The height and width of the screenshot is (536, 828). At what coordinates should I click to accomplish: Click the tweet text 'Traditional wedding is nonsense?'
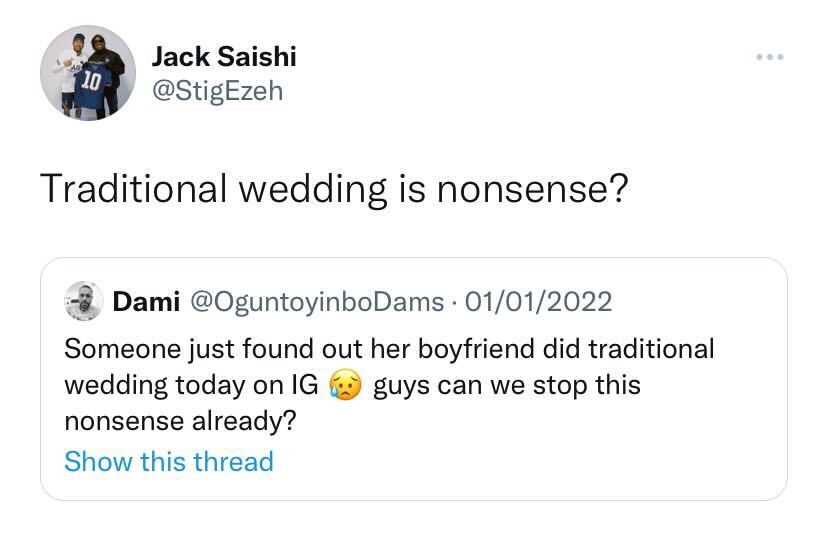[334, 187]
